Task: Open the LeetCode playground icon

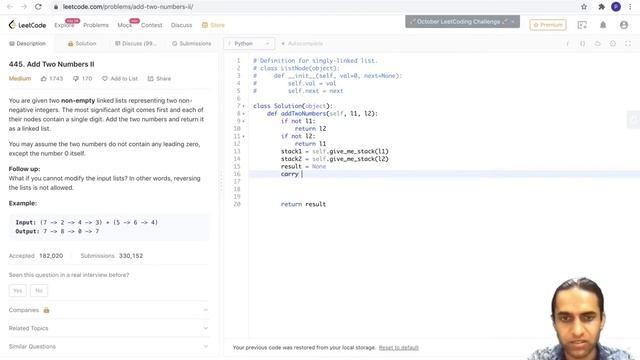Action: point(582,25)
